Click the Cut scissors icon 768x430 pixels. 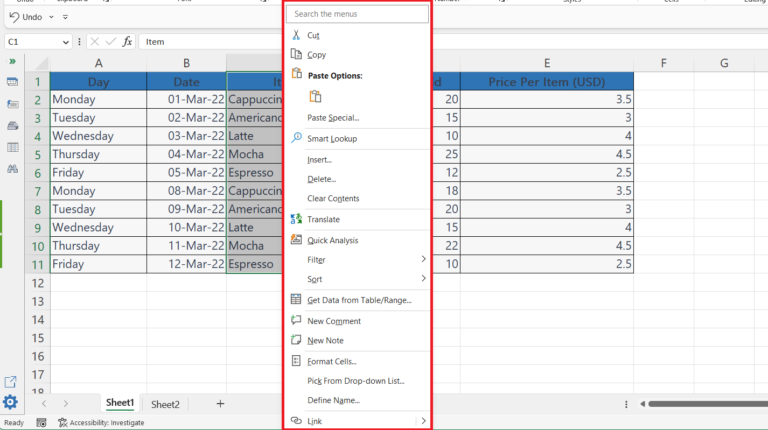[296, 35]
